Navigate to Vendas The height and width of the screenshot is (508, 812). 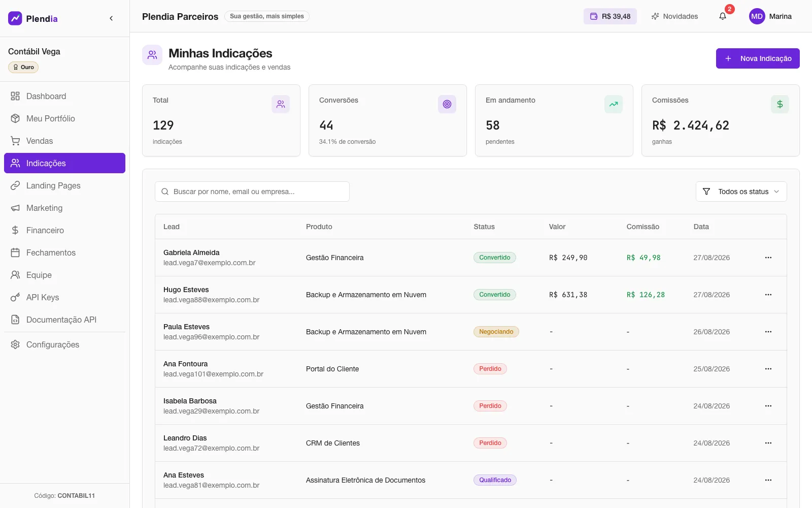coord(64,141)
